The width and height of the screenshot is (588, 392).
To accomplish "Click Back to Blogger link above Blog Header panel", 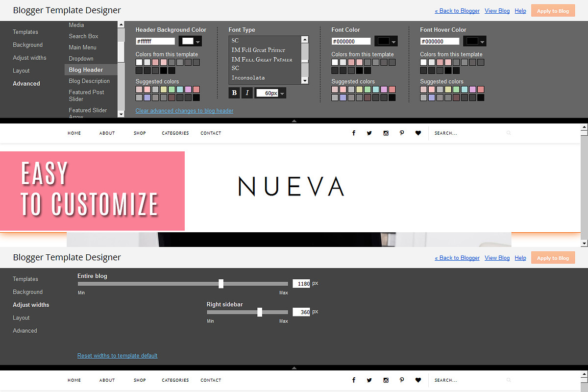I will 457,11.
